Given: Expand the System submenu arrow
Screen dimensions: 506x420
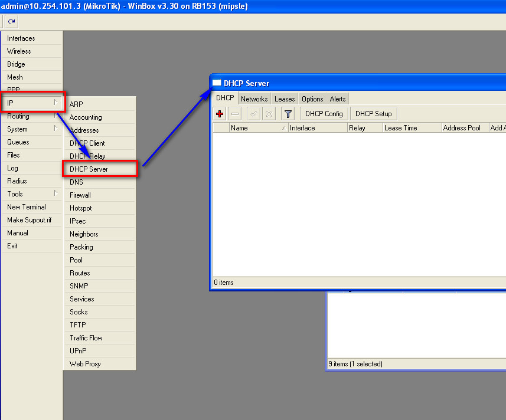Looking at the screenshot, I should coord(56,128).
